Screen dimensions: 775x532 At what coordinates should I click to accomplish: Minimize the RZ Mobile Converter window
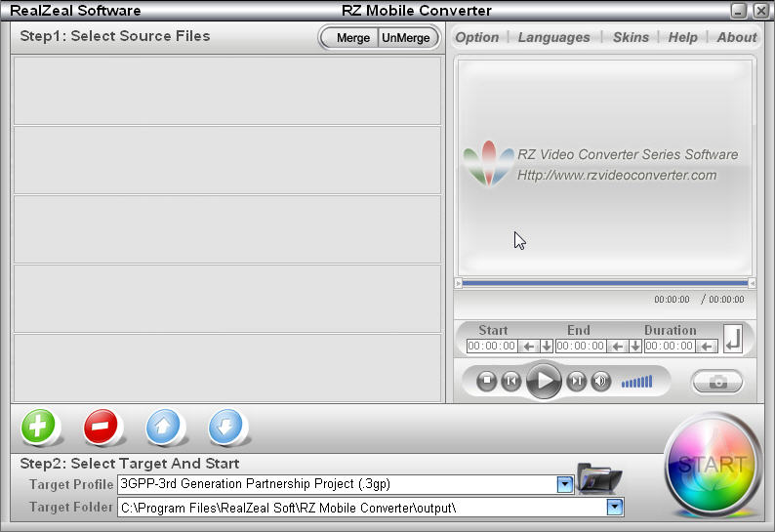[x=739, y=11]
